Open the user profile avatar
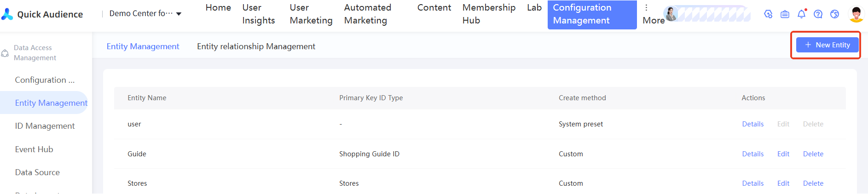 click(856, 14)
